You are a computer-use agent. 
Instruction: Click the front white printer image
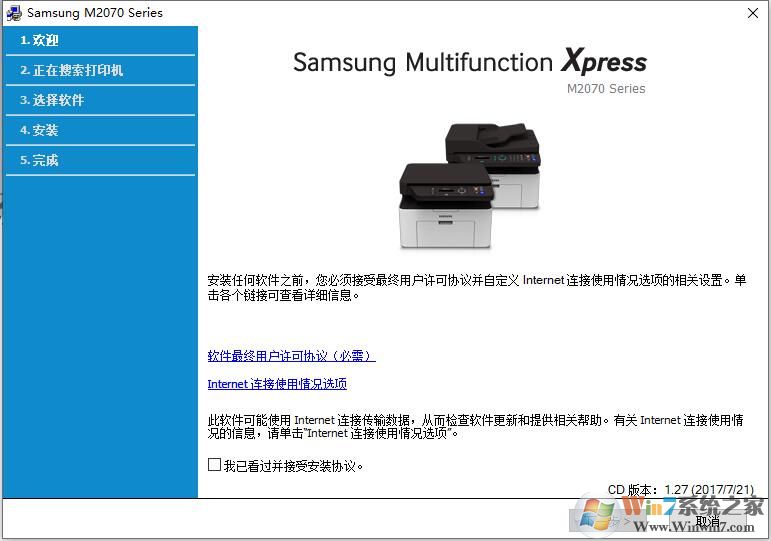(445, 206)
